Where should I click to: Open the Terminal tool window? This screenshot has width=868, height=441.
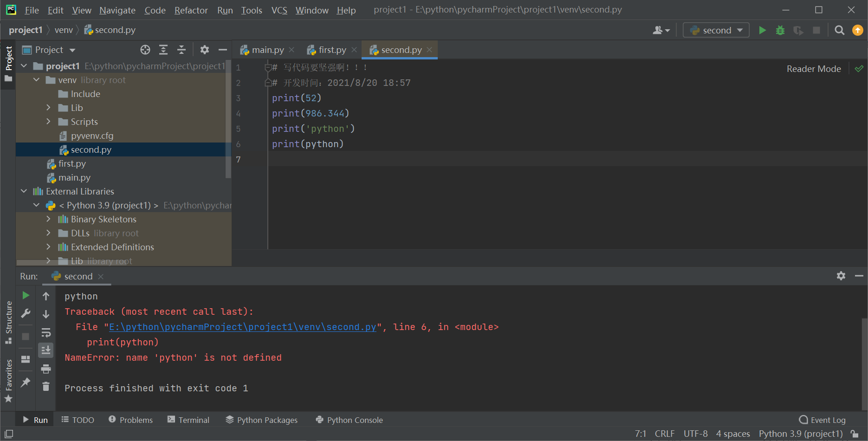(x=188, y=420)
